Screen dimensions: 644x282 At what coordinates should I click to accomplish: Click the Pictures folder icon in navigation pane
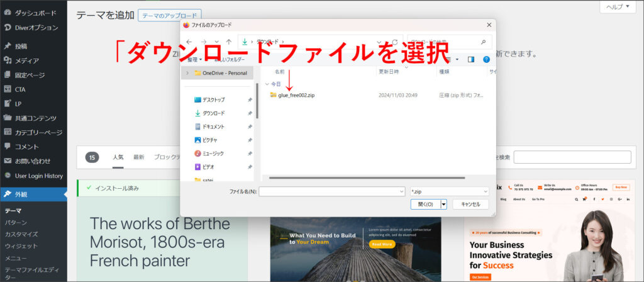click(x=197, y=140)
